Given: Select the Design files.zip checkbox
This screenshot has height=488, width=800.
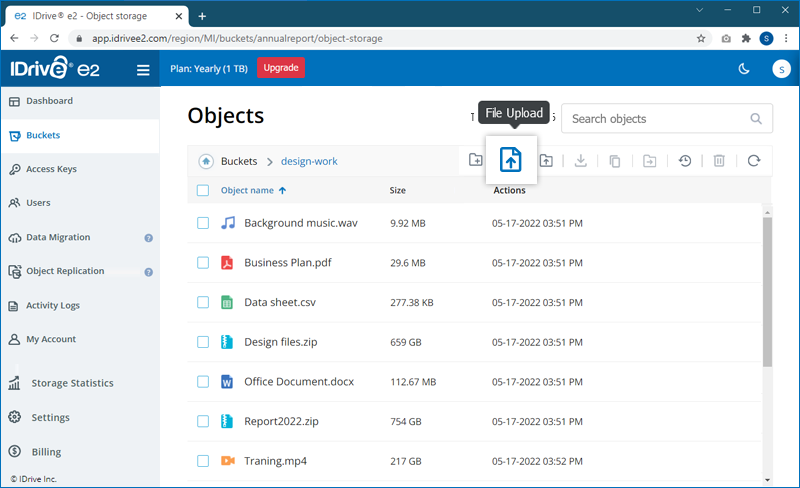Looking at the screenshot, I should pyautogui.click(x=203, y=342).
